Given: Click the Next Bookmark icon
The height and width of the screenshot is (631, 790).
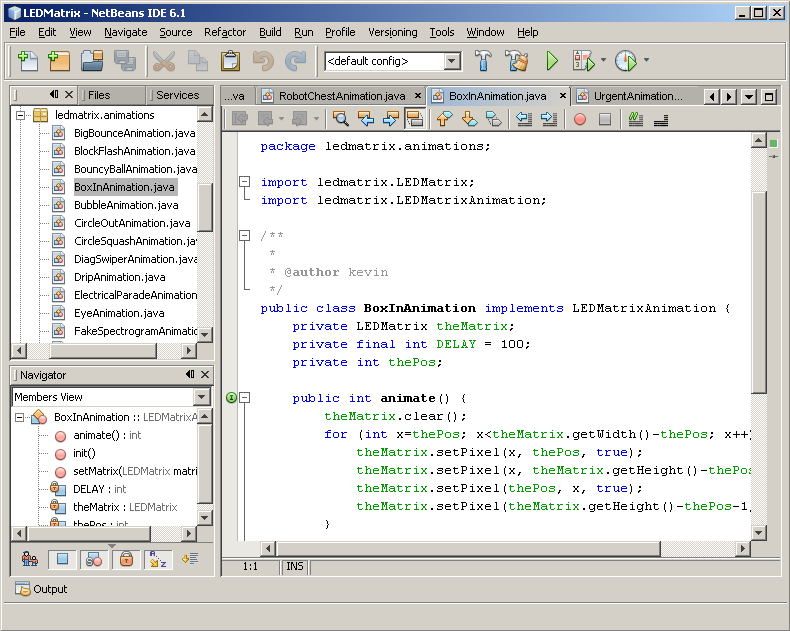Looking at the screenshot, I should (469, 119).
